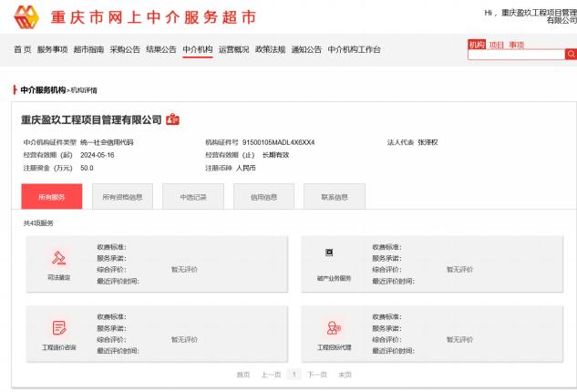The height and width of the screenshot is (392, 577).
Task: Select 中介机构 navigation item
Action: click(198, 49)
